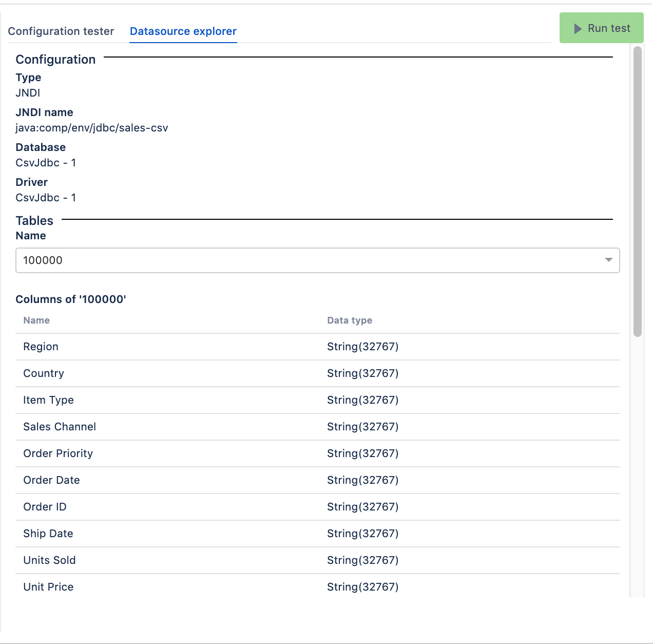
Task: Click the Name column header
Action: (x=36, y=320)
